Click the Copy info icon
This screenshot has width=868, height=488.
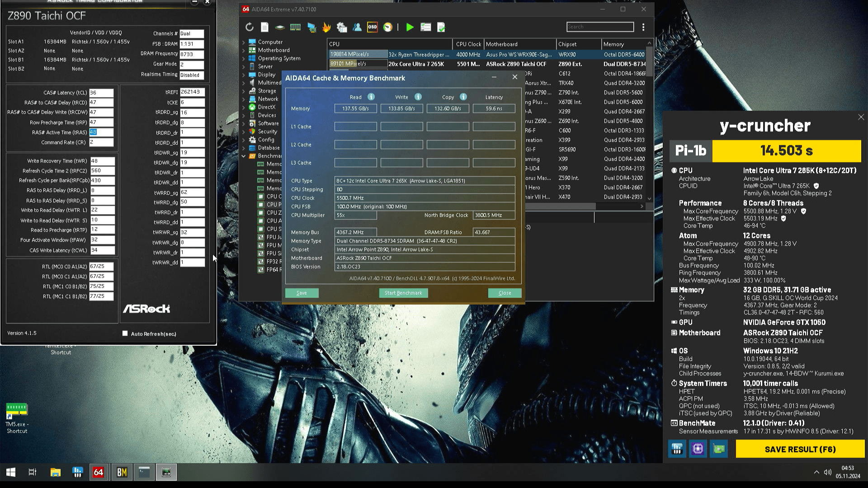coord(463,97)
